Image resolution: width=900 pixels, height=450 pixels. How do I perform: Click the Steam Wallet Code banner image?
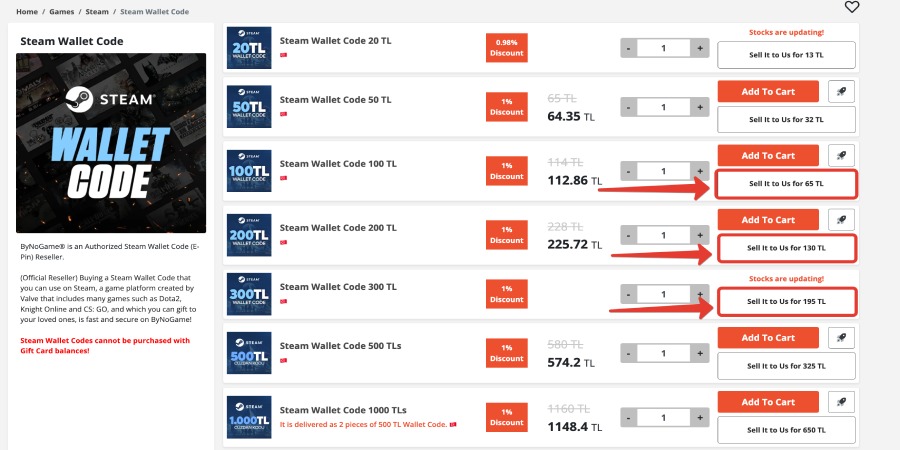click(x=111, y=143)
